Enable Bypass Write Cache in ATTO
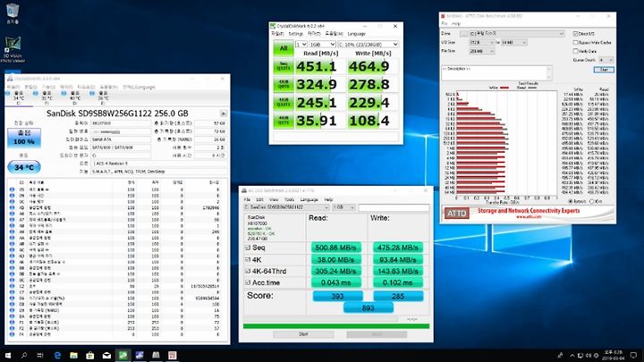The image size is (644, 362). click(575, 42)
